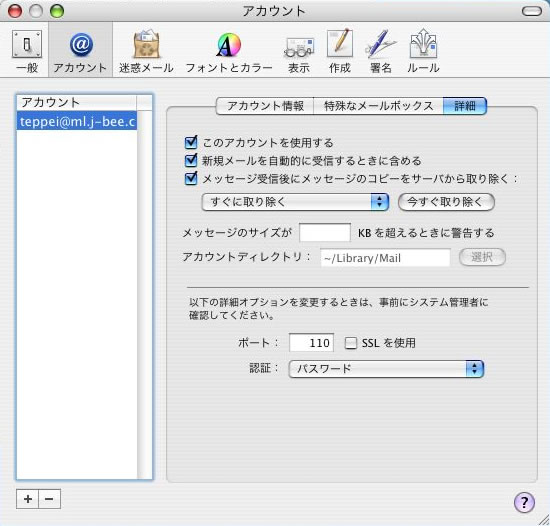Screen dimensions: 550x526
Task: Open the すぐに取り除く dropdown
Action: click(295, 202)
